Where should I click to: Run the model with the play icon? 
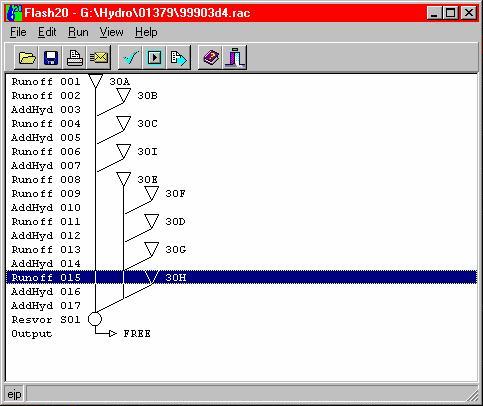pos(154,58)
